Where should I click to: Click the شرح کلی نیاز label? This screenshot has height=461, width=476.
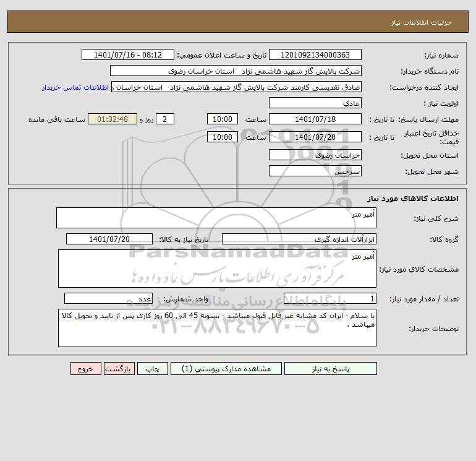pyautogui.click(x=436, y=218)
